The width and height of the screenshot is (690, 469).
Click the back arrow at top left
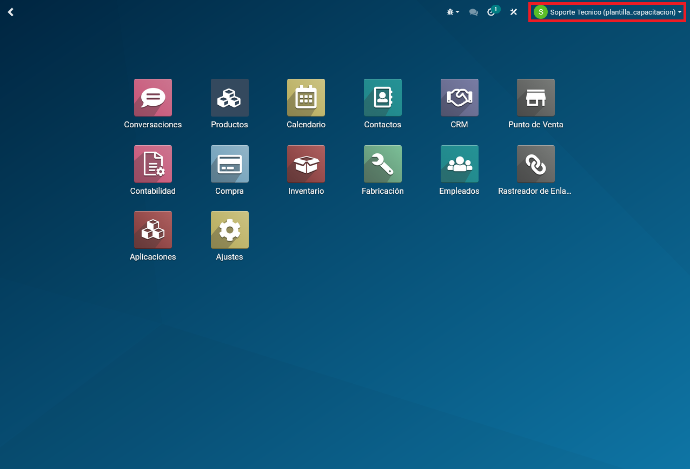point(11,12)
